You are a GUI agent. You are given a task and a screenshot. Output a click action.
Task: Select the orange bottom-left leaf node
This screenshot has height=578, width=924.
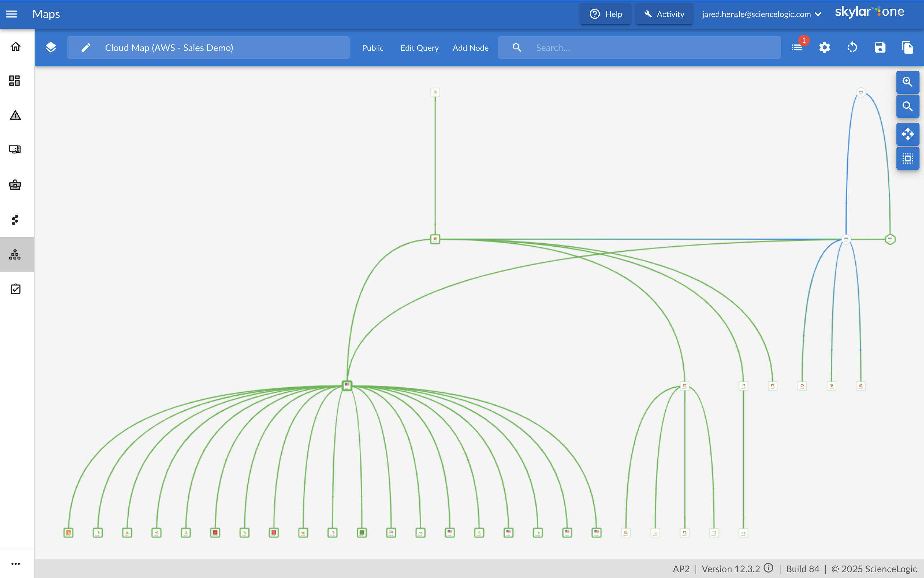point(68,532)
